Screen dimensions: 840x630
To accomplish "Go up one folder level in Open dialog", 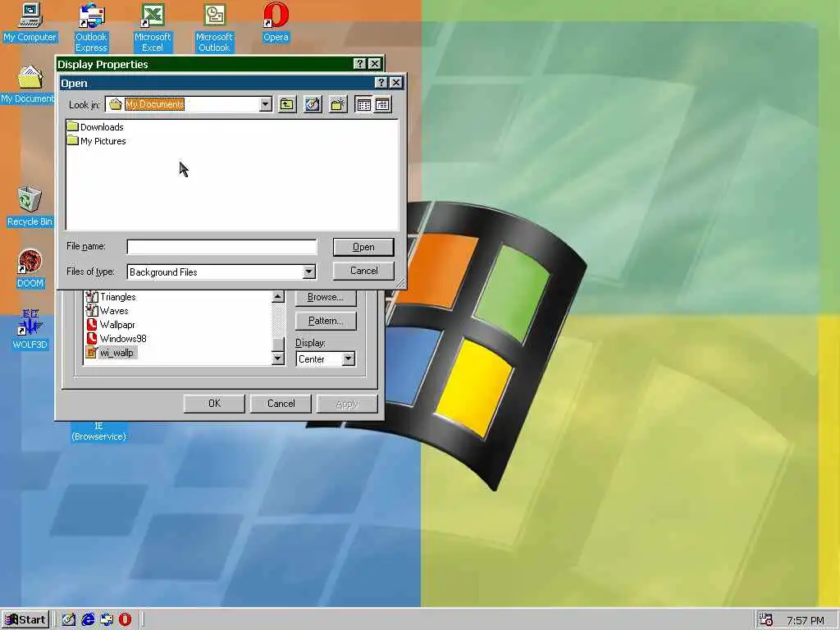I will pyautogui.click(x=287, y=104).
